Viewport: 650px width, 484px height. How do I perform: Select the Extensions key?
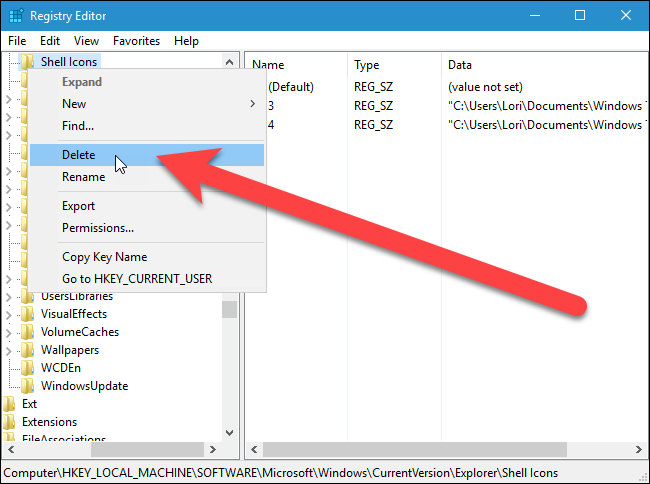49,422
